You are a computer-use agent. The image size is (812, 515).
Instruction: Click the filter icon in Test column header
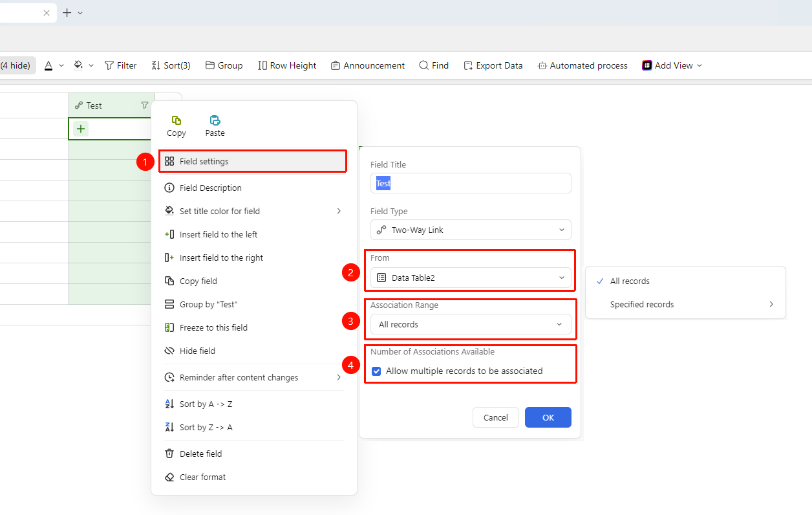click(x=144, y=105)
